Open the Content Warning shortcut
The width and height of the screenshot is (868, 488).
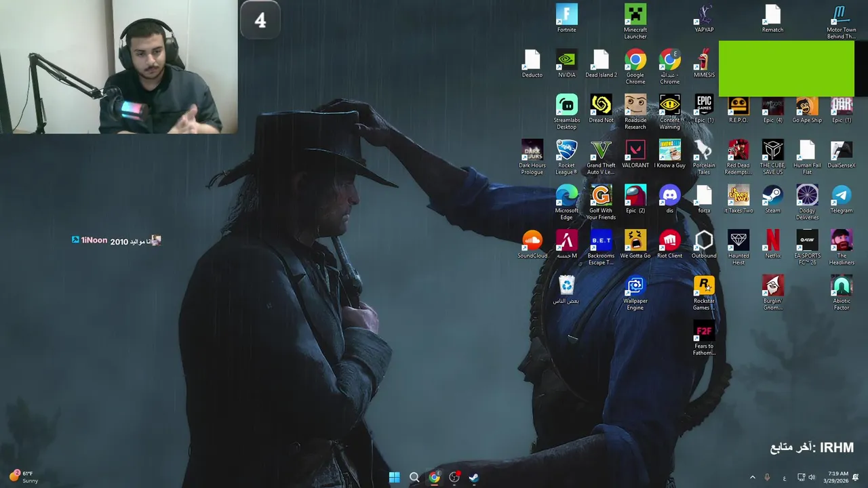(669, 112)
